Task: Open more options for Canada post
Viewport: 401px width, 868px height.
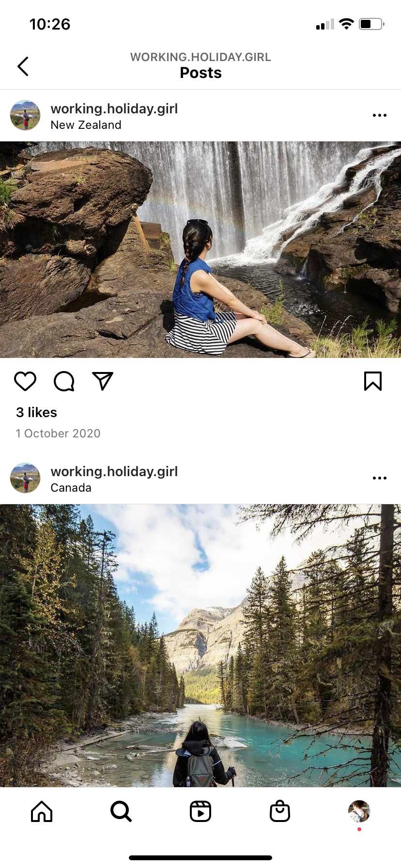Action: coord(379,478)
